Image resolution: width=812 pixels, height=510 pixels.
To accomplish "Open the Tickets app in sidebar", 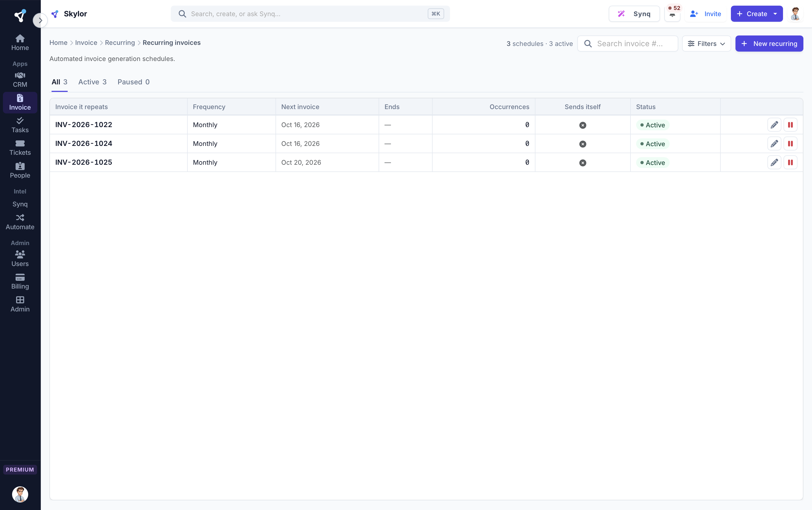I will click(20, 148).
